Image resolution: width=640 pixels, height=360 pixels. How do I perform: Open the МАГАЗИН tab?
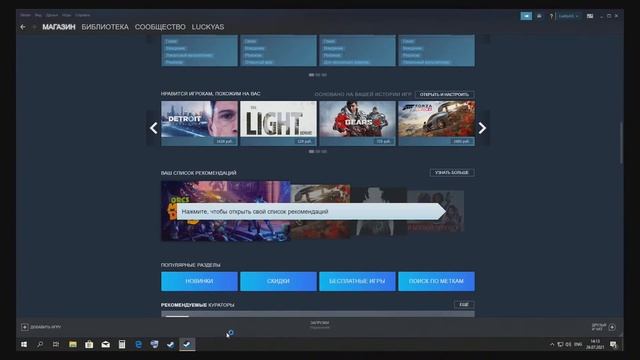(x=59, y=27)
